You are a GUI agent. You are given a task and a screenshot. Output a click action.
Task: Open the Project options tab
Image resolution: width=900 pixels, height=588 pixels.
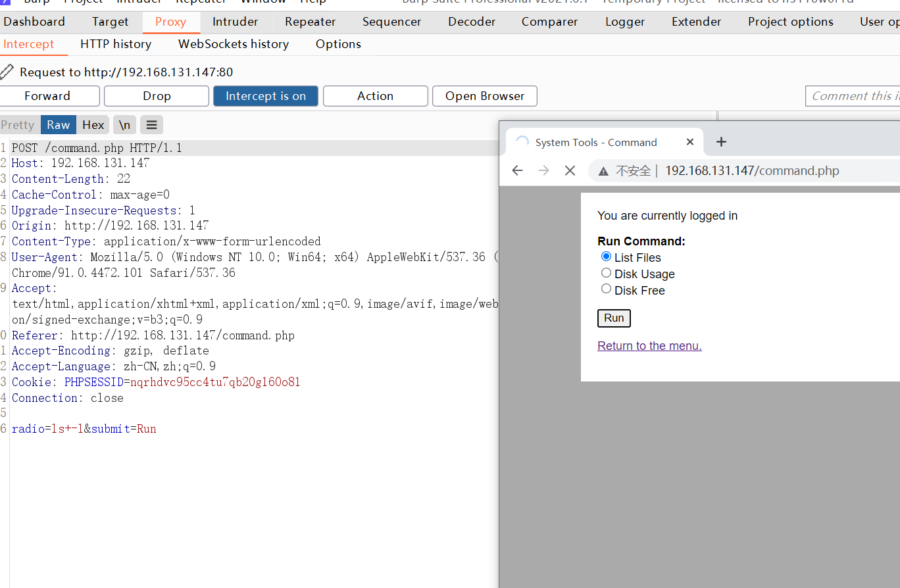click(791, 22)
